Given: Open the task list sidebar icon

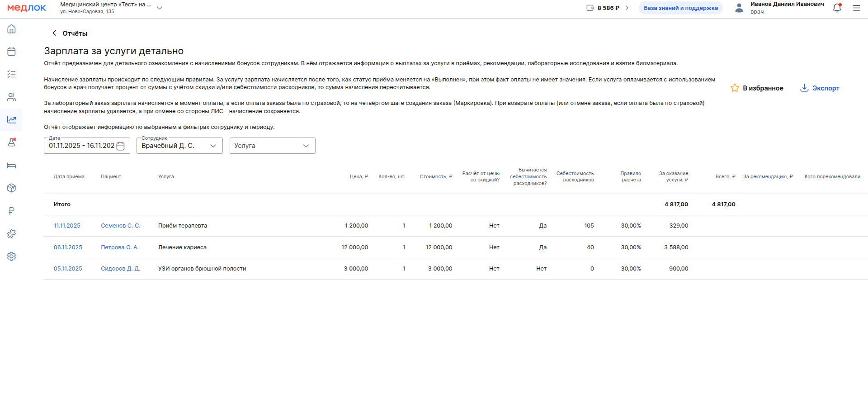Looking at the screenshot, I should pyautogui.click(x=12, y=74).
